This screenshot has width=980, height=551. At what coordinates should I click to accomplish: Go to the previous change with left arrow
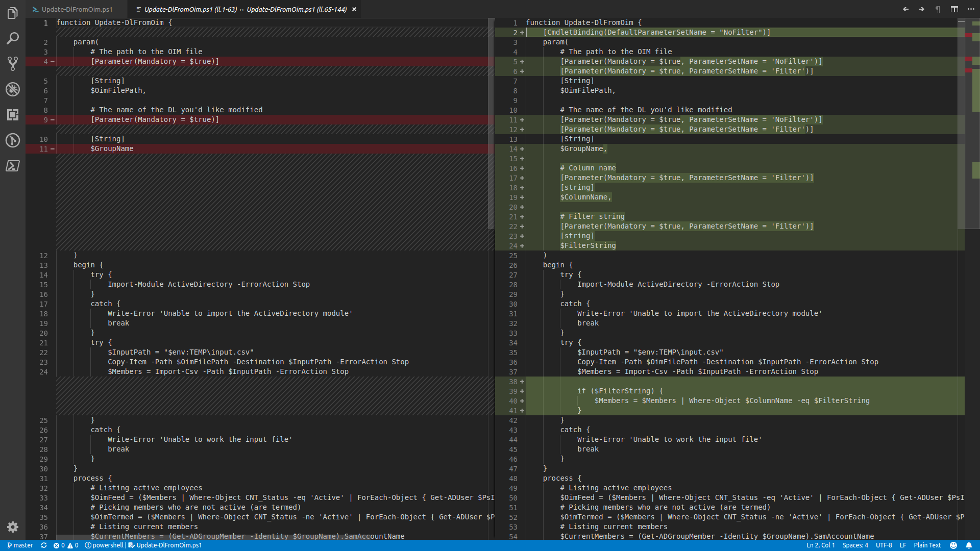point(906,9)
